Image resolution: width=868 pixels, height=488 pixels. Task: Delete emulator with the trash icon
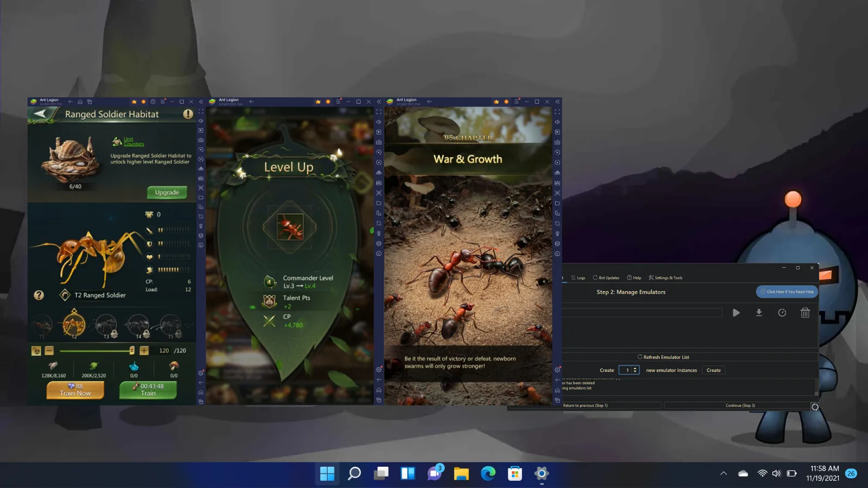pyautogui.click(x=805, y=313)
